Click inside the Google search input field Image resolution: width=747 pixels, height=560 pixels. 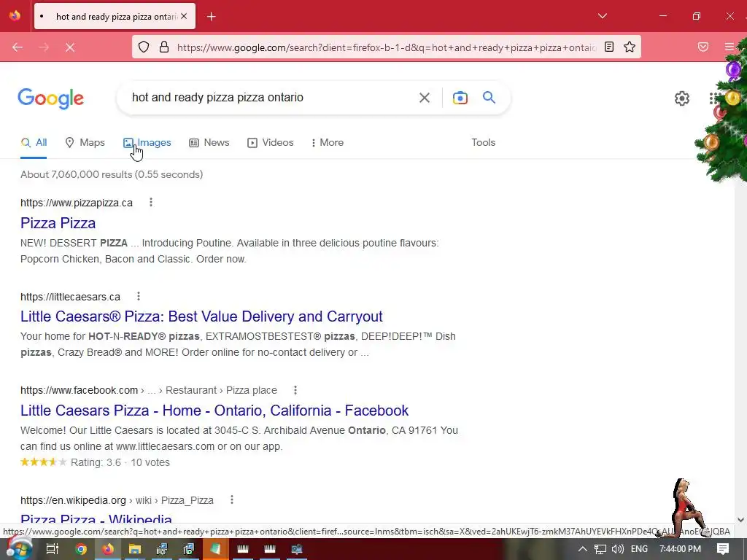[x=271, y=98]
